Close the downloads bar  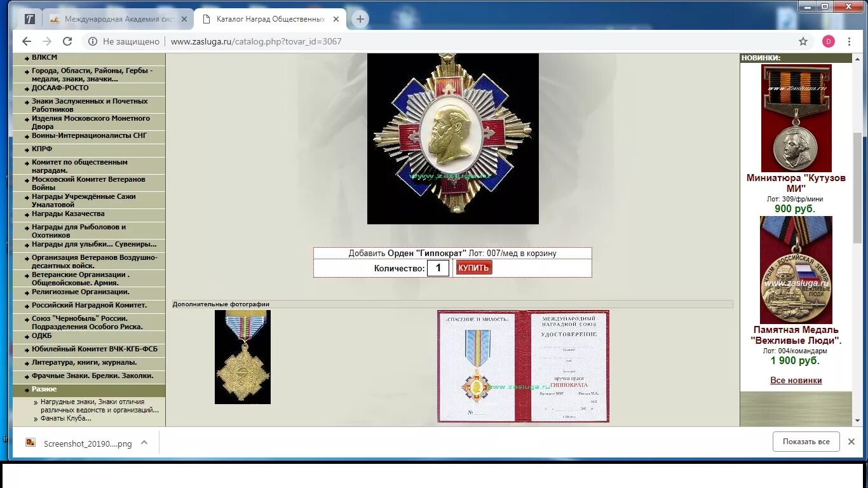pyautogui.click(x=851, y=442)
